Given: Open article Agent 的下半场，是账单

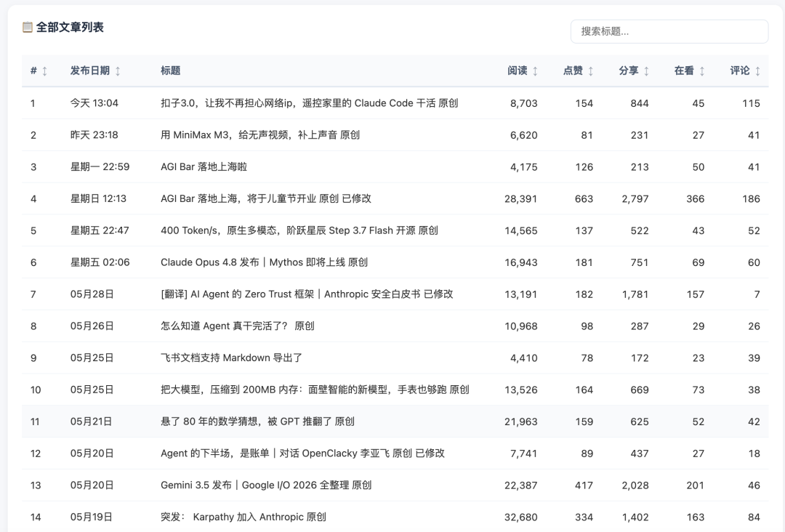Looking at the screenshot, I should [x=302, y=454].
